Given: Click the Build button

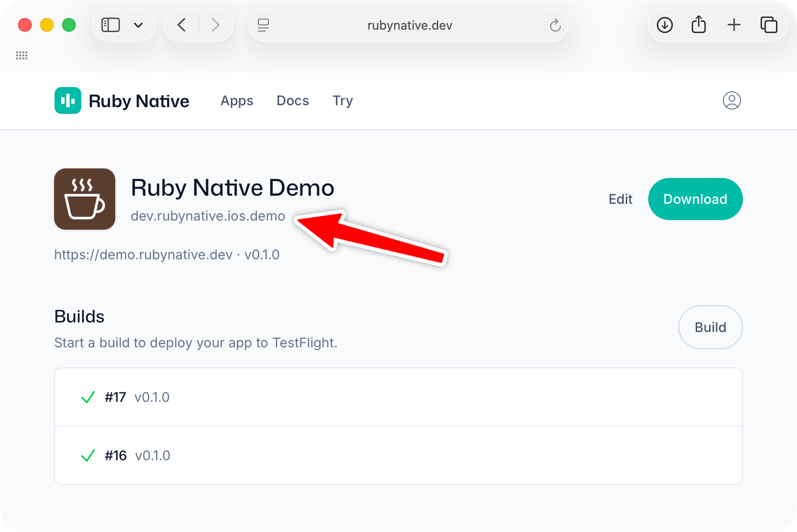Looking at the screenshot, I should click(710, 327).
